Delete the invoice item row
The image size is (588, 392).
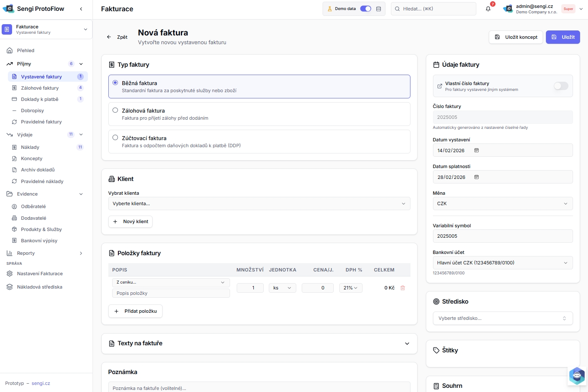[x=403, y=288]
